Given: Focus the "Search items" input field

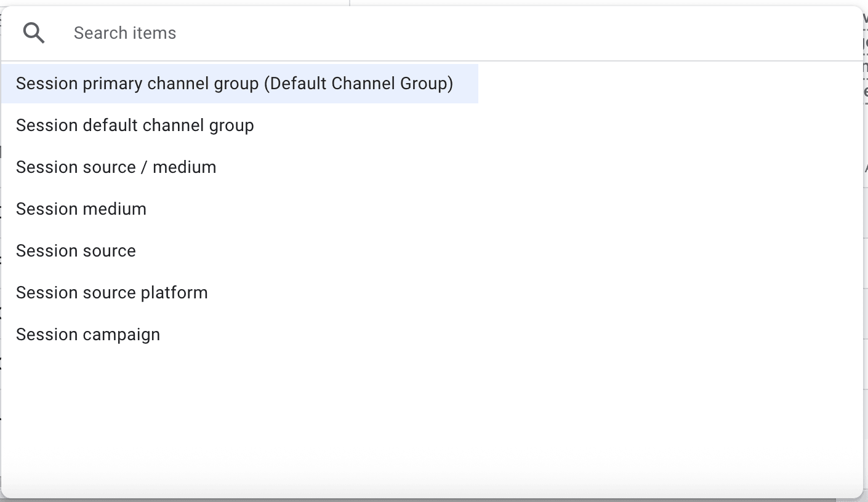Looking at the screenshot, I should 431,33.
